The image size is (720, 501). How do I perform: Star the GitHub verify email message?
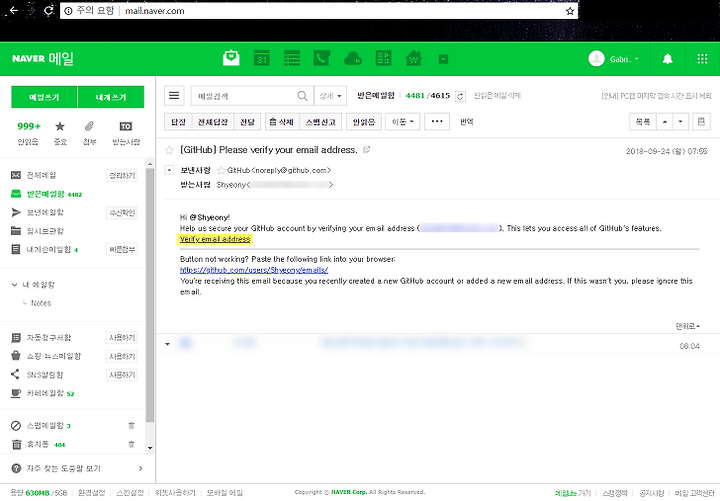point(169,150)
